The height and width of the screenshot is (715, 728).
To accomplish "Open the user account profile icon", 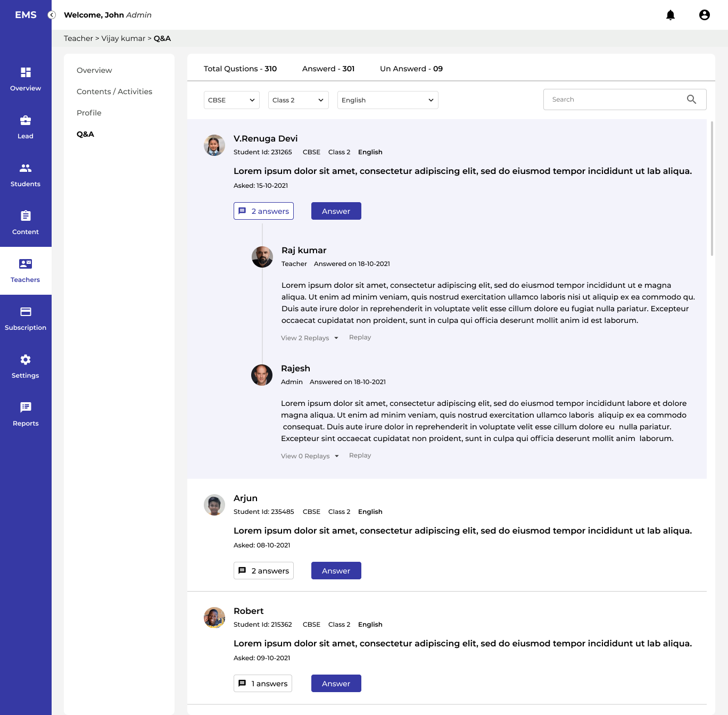I will 705,15.
